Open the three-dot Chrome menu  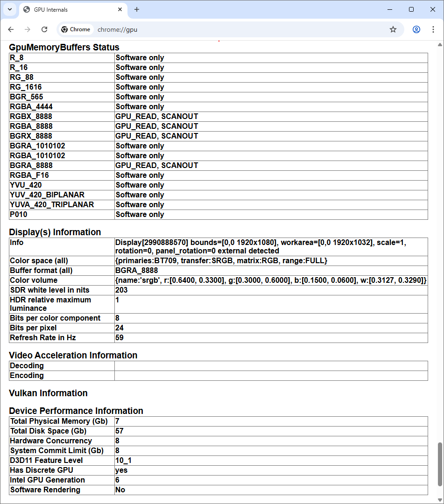(433, 29)
